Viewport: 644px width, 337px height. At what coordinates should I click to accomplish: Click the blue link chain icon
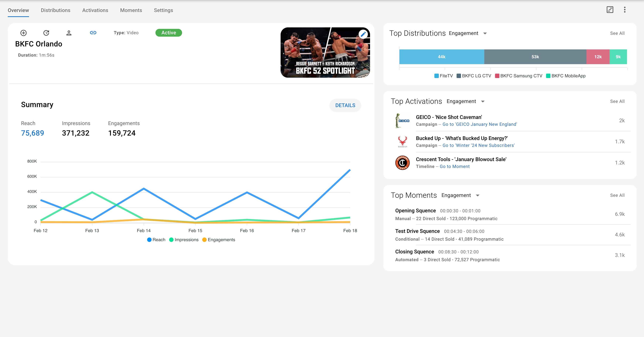(93, 33)
